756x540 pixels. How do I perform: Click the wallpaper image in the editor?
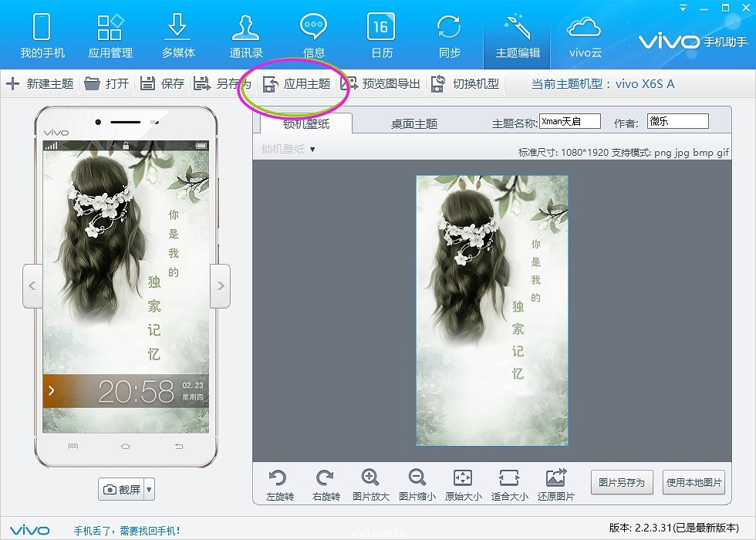point(492,310)
